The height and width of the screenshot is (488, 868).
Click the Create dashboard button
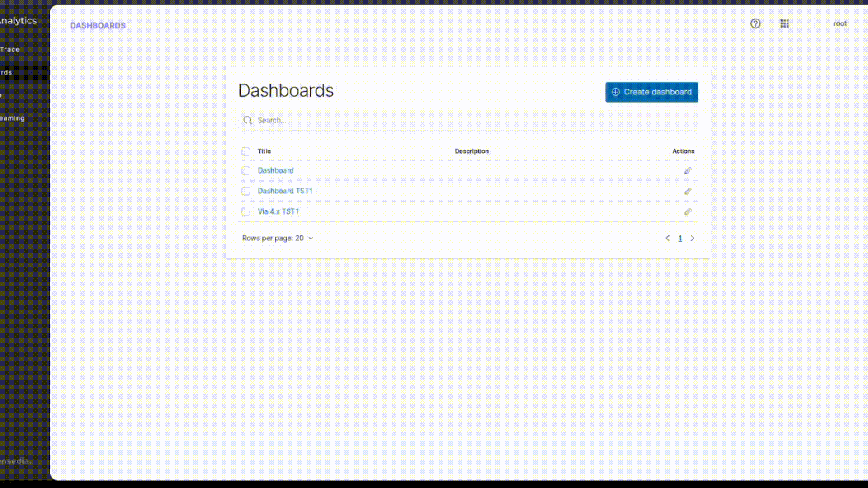tap(651, 92)
